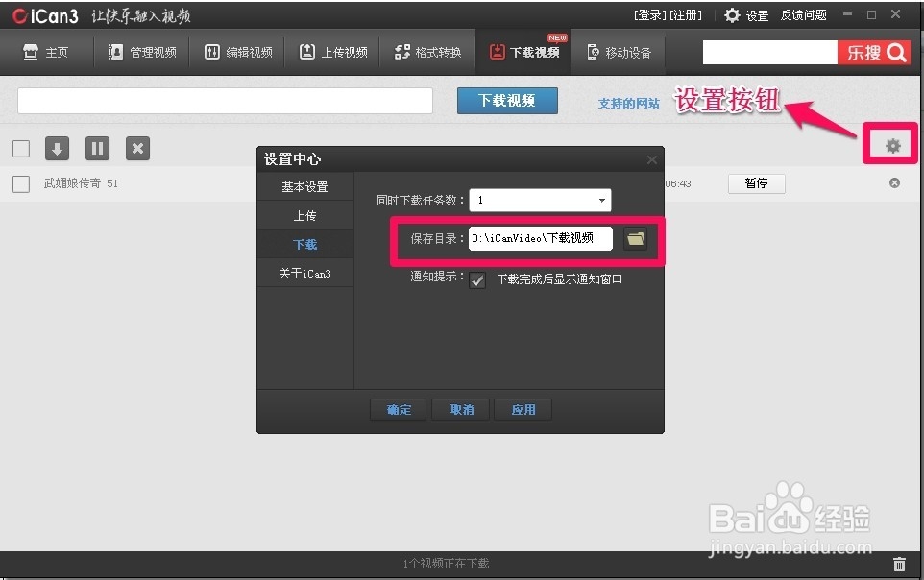Remove 武媚娘传奇 using its row X icon

pyautogui.click(x=893, y=183)
